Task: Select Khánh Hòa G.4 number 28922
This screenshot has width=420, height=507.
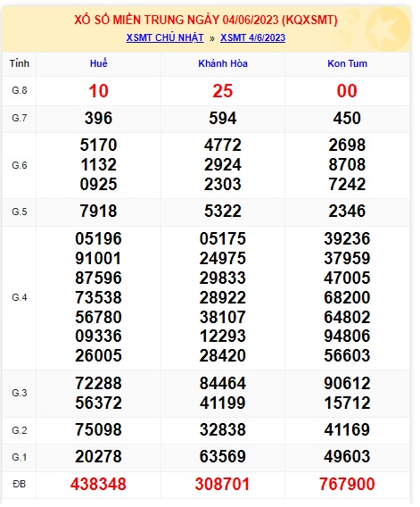Action: 223,297
